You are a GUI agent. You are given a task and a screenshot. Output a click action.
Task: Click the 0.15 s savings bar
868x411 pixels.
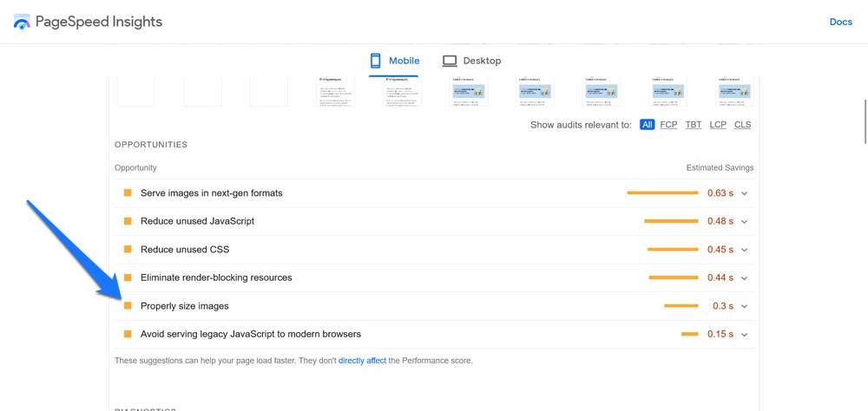click(690, 334)
